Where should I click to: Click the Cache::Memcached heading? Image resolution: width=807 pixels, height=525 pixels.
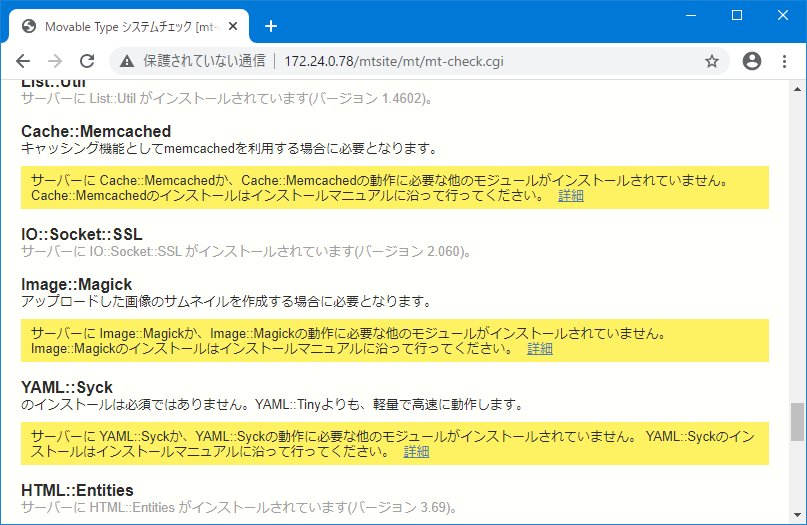[96, 131]
